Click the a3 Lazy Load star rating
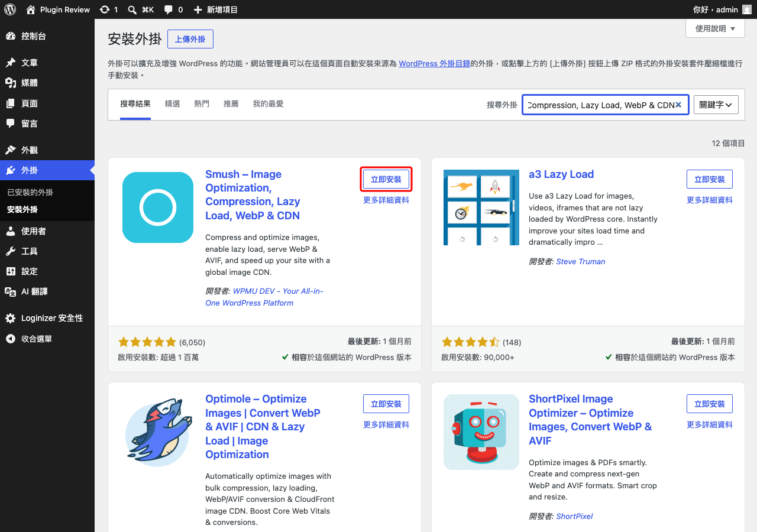The width and height of the screenshot is (757, 532). pos(471,342)
